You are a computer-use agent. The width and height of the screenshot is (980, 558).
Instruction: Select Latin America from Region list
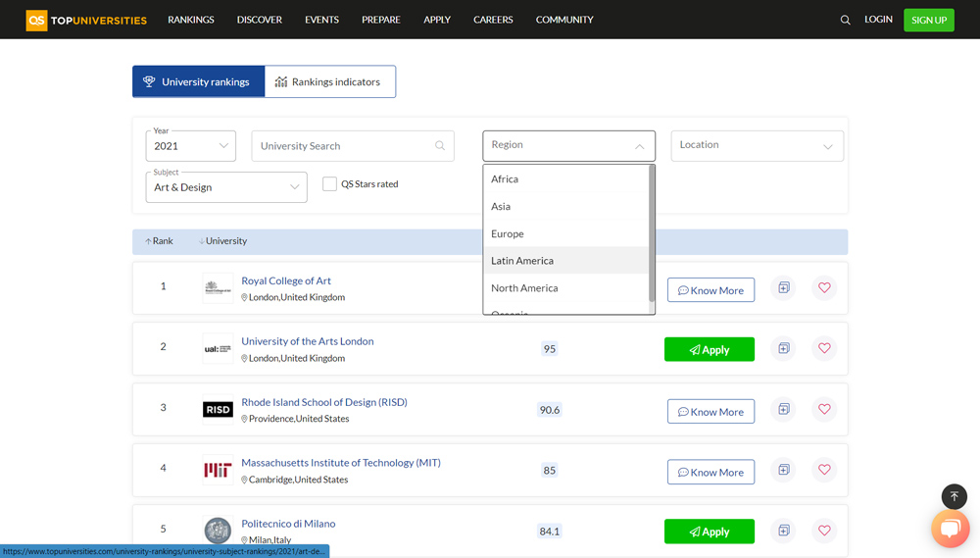[x=566, y=260]
